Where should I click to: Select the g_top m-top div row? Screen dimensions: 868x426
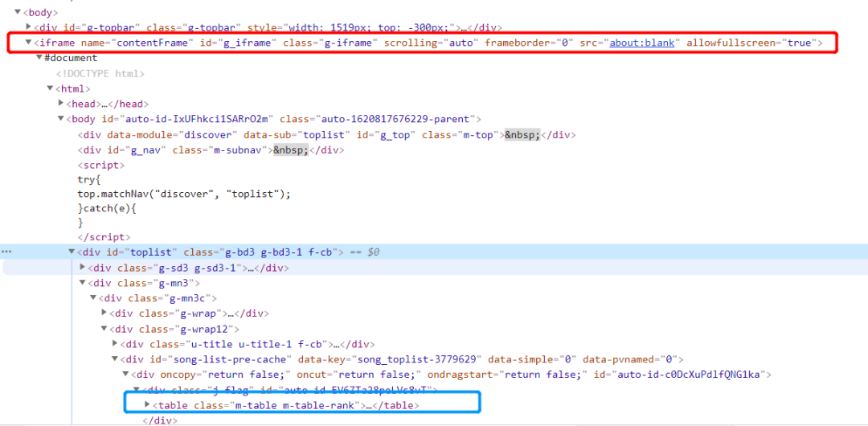(326, 134)
